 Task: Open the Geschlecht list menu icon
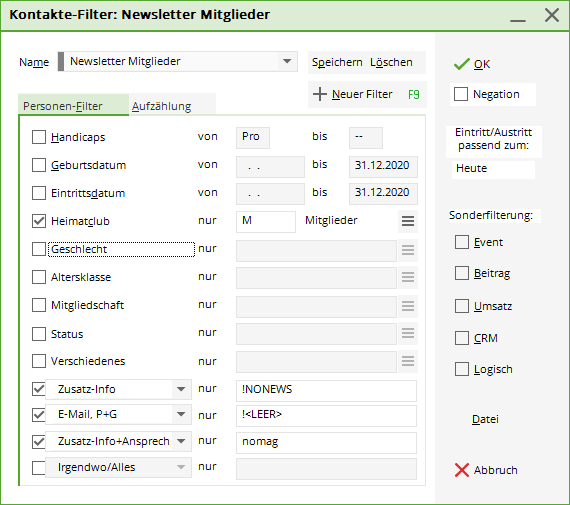[408, 250]
